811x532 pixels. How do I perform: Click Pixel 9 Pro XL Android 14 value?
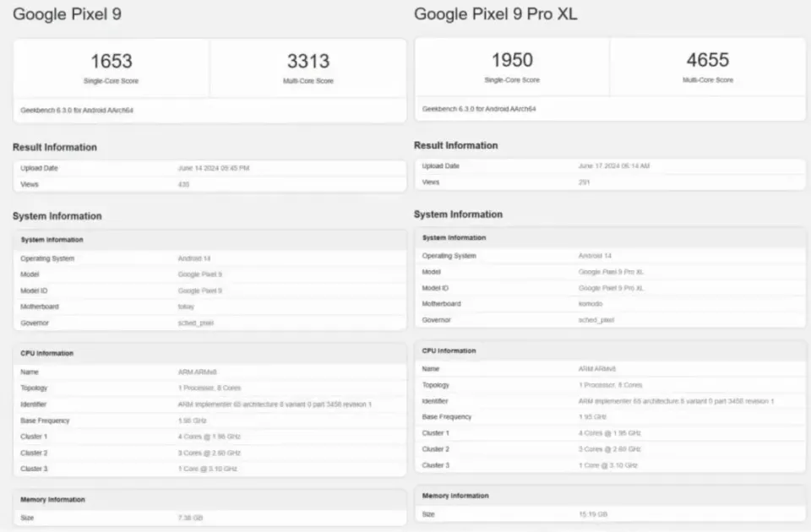[x=595, y=255]
